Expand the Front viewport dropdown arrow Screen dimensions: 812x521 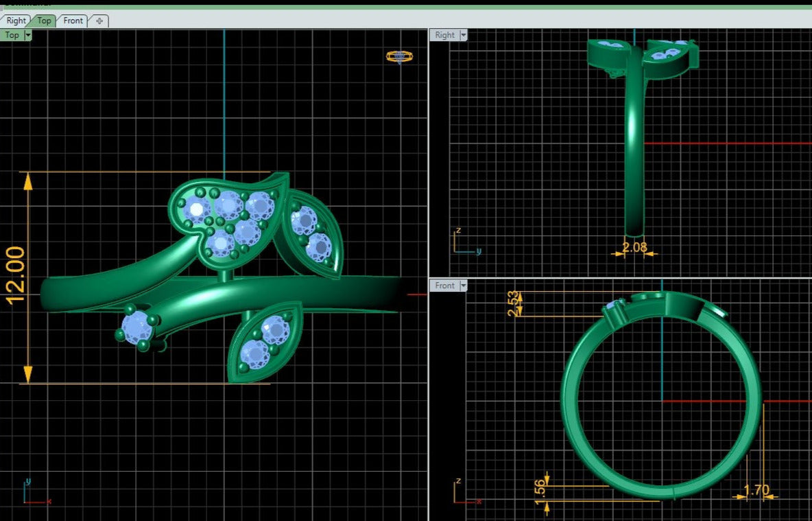[x=464, y=286]
